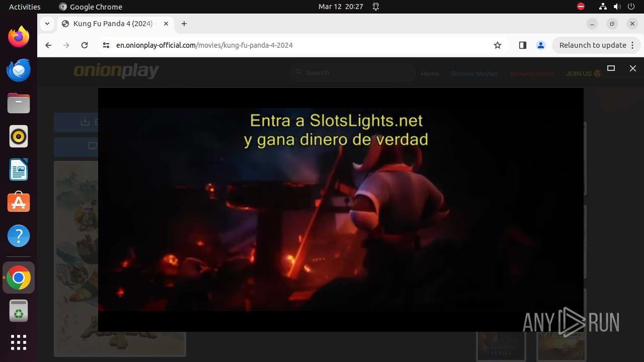This screenshot has width=644, height=362.
Task: Open Browse Series nav link
Action: (x=532, y=73)
